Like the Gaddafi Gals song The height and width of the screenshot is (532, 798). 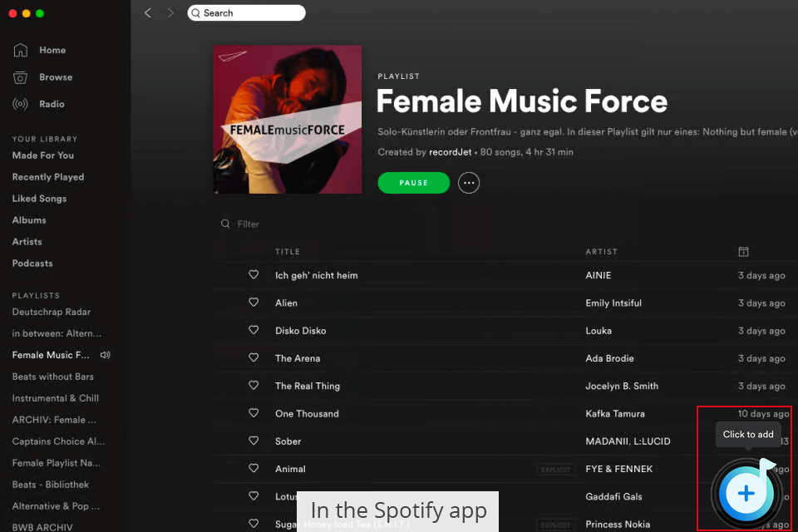click(254, 496)
